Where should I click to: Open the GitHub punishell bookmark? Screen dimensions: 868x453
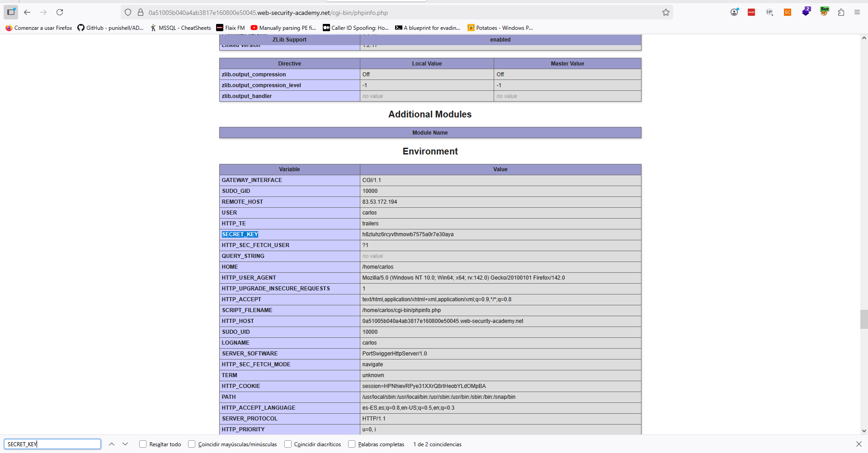tap(110, 28)
